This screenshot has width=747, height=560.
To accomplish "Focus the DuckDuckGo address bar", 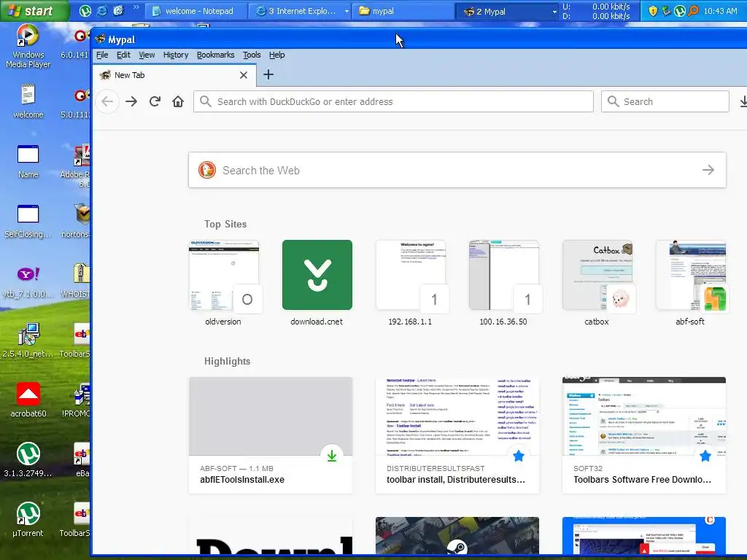I will (x=393, y=101).
